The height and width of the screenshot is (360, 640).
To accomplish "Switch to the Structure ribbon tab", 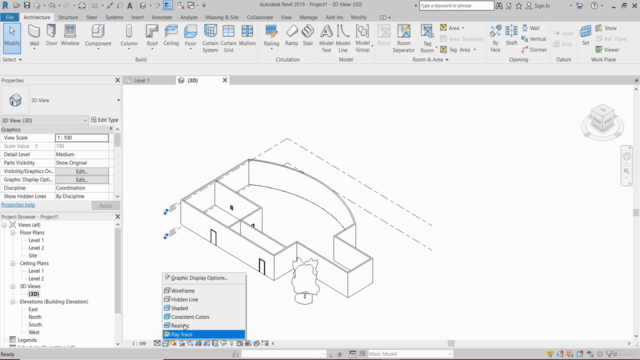I will pos(68,17).
